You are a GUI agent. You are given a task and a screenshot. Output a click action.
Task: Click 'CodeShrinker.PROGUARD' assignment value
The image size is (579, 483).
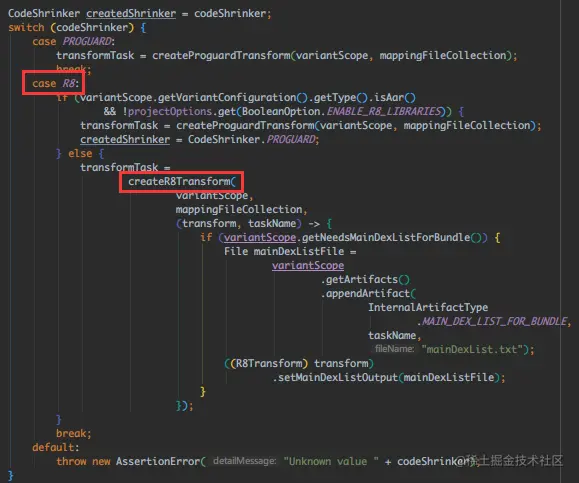click(x=253, y=140)
